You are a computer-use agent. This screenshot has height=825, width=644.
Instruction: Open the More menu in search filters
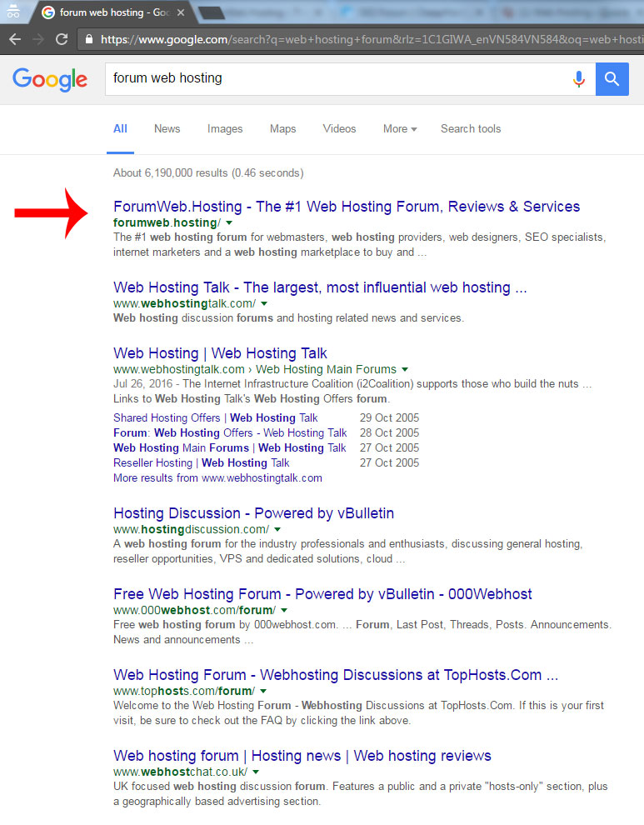(400, 129)
